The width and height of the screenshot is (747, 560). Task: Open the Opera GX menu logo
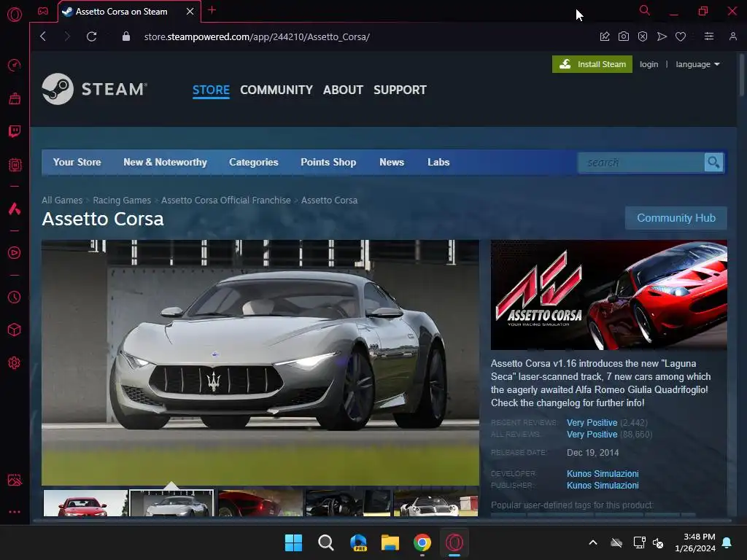tap(15, 15)
